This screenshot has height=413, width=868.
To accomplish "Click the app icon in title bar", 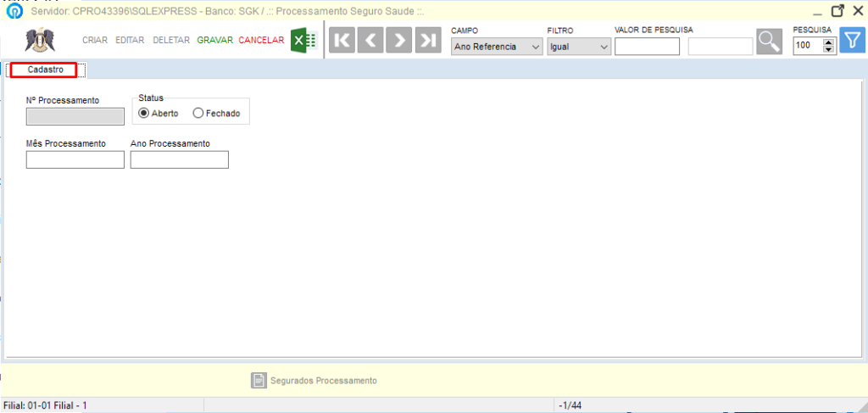I will [x=14, y=10].
